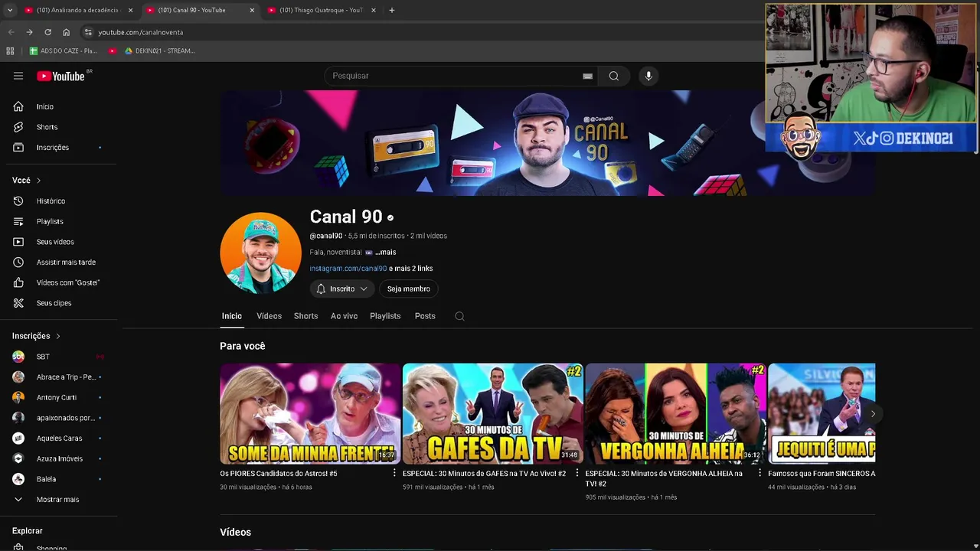Image resolution: width=980 pixels, height=551 pixels.
Task: Open instagram.com/canal90 link
Action: [348, 269]
